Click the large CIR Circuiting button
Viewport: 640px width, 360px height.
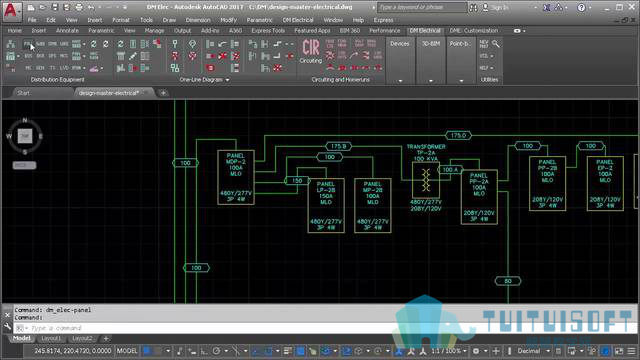click(311, 51)
